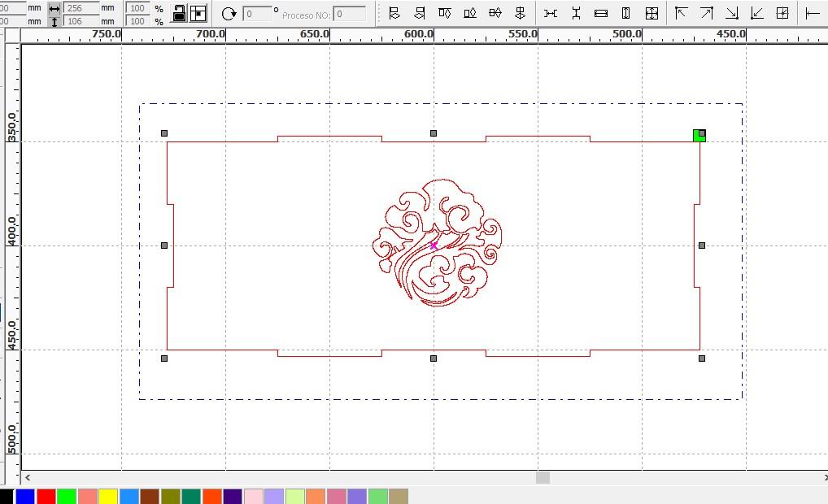Click the align right icon
This screenshot has width=828, height=504.
pos(420,13)
